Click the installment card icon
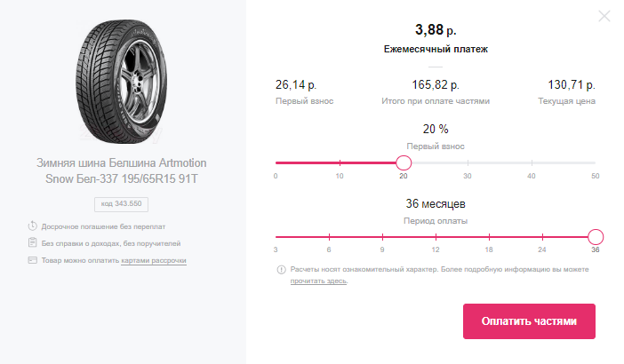 pos(32,260)
